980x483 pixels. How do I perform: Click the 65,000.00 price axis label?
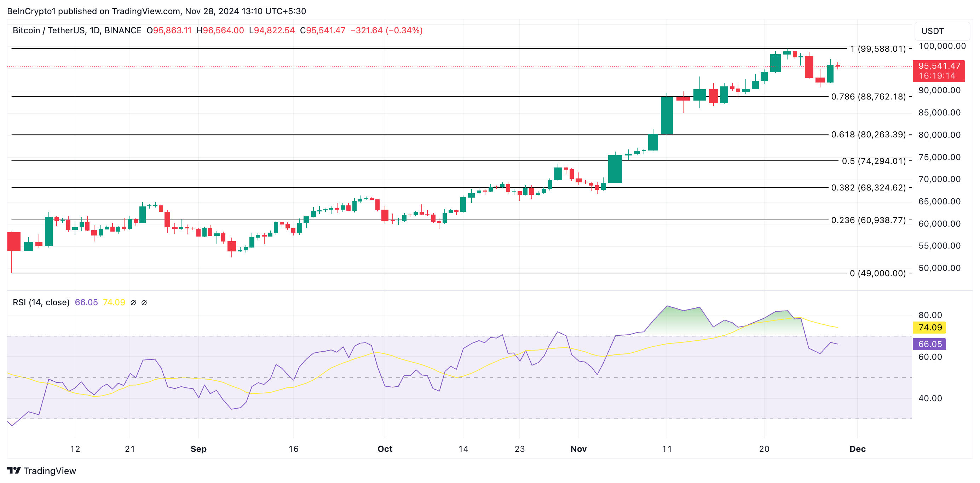(939, 201)
